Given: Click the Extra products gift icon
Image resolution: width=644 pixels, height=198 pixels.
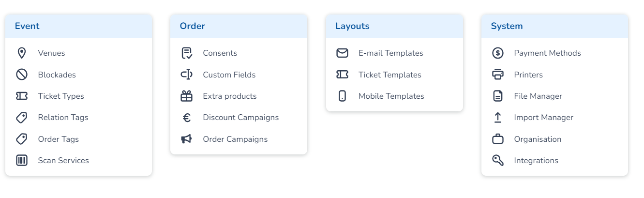Looking at the screenshot, I should 186,96.
